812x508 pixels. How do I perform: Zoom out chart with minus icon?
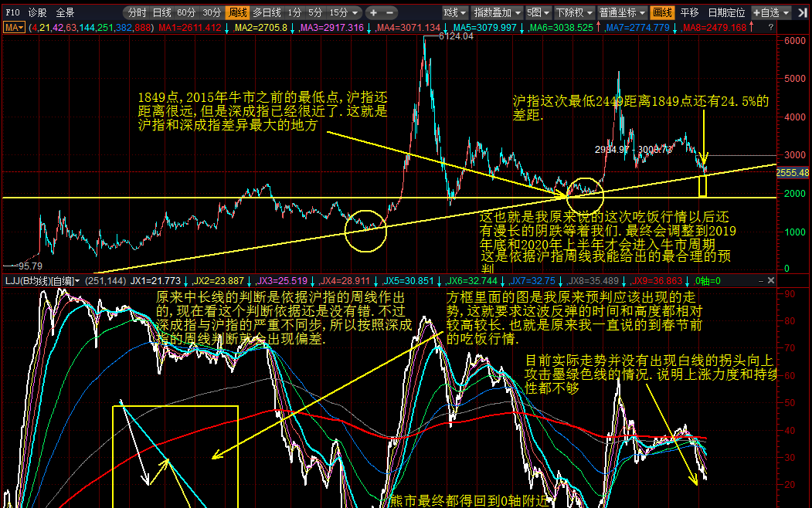coord(390,12)
